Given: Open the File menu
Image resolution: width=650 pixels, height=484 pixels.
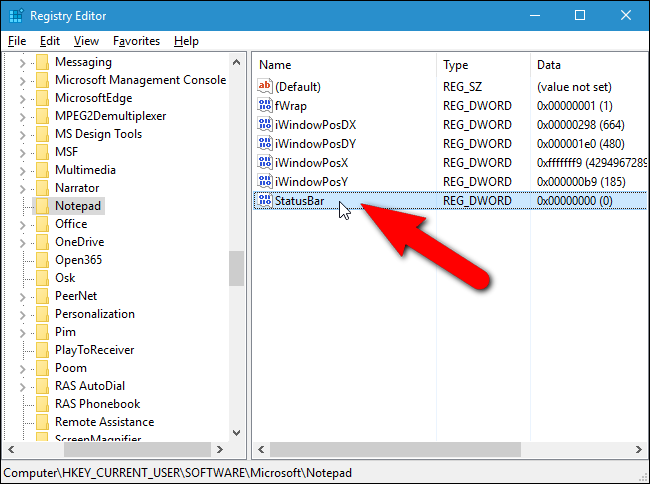Looking at the screenshot, I should (17, 41).
